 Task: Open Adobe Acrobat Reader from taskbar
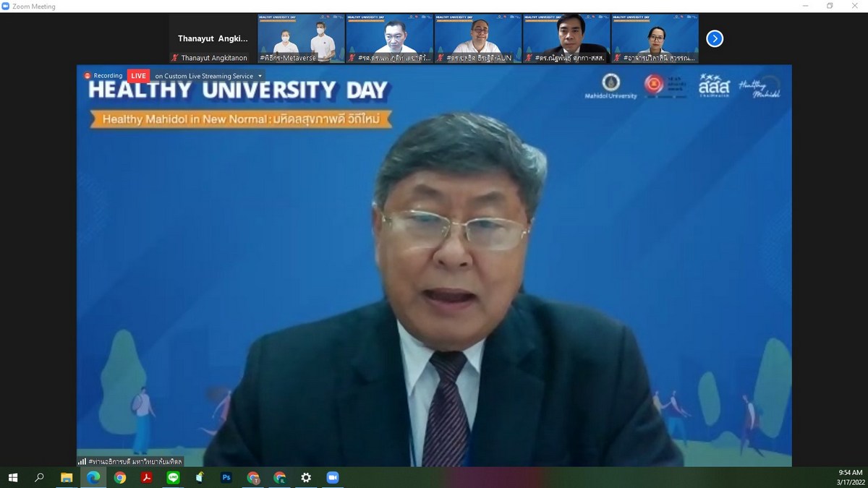click(x=146, y=477)
